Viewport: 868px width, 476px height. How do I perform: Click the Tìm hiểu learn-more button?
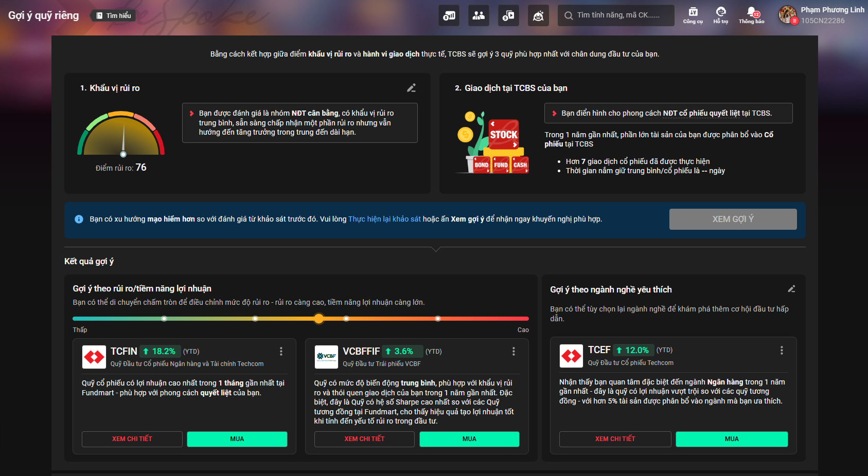coord(114,15)
